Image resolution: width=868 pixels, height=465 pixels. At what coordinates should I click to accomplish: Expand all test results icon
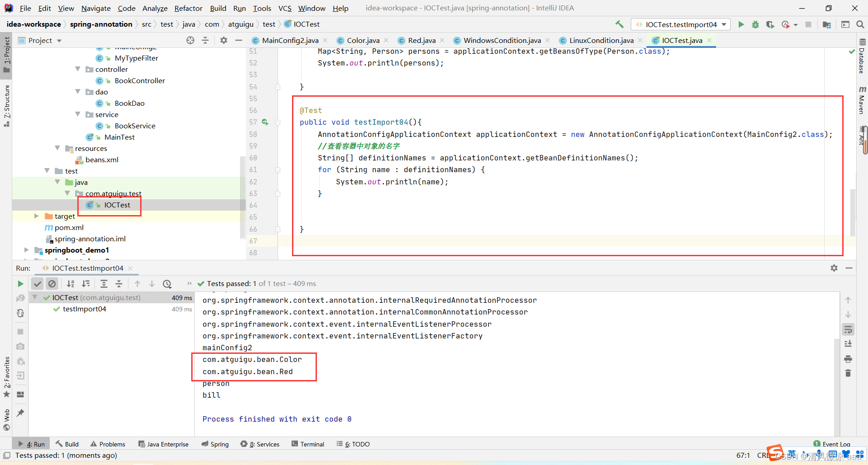[104, 284]
